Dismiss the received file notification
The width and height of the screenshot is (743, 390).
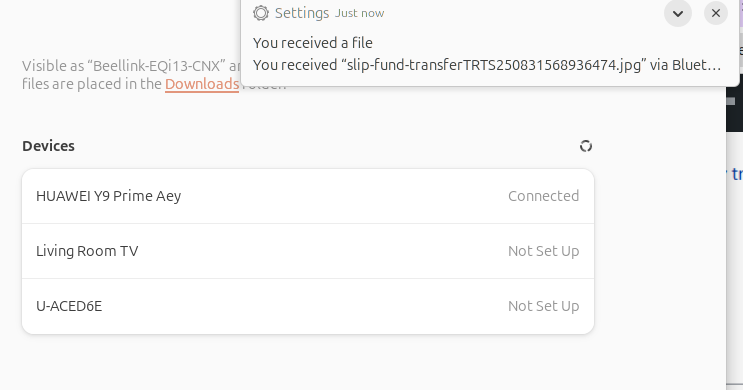pos(716,13)
